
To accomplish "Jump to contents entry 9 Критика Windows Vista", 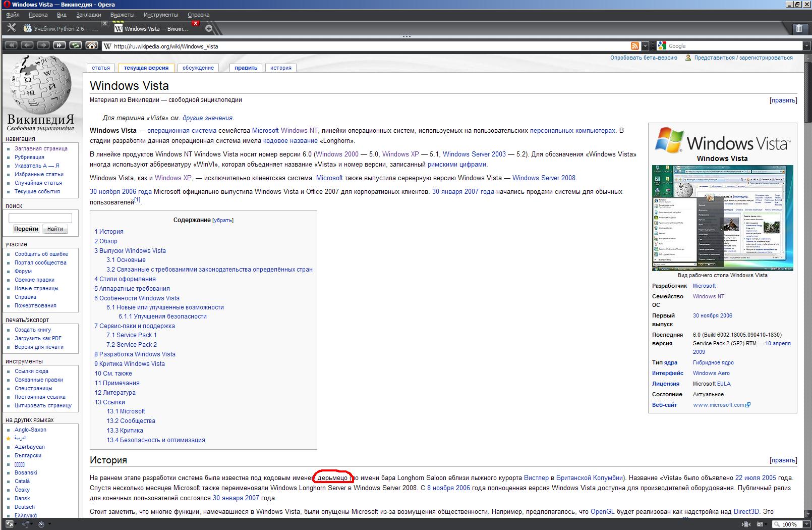I will click(x=130, y=364).
